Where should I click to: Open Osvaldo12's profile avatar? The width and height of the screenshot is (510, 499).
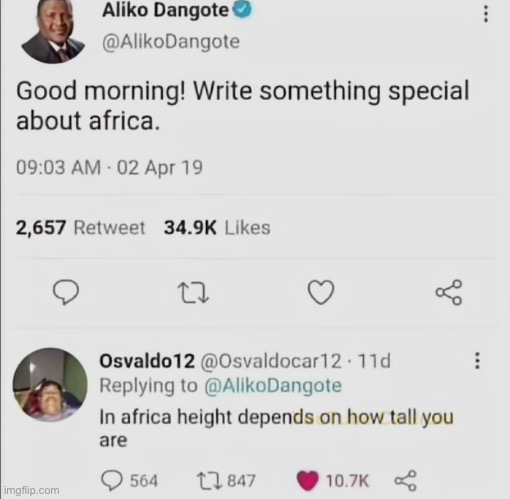[x=50, y=384]
